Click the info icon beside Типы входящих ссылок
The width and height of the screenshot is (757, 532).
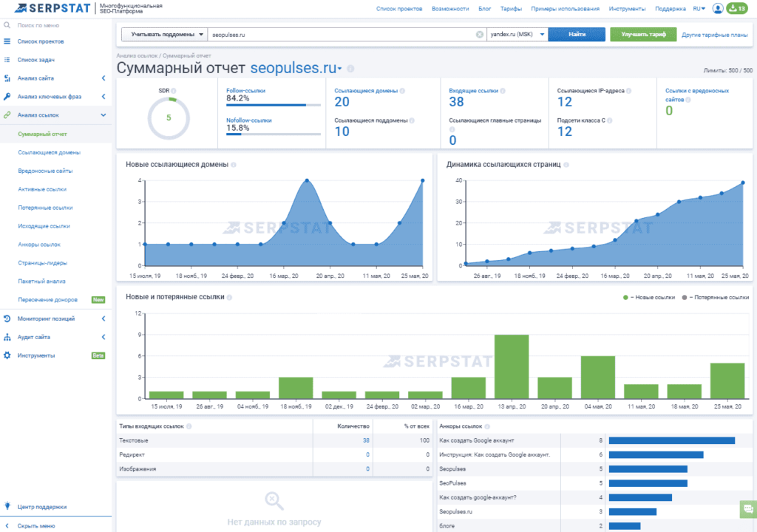click(x=189, y=426)
